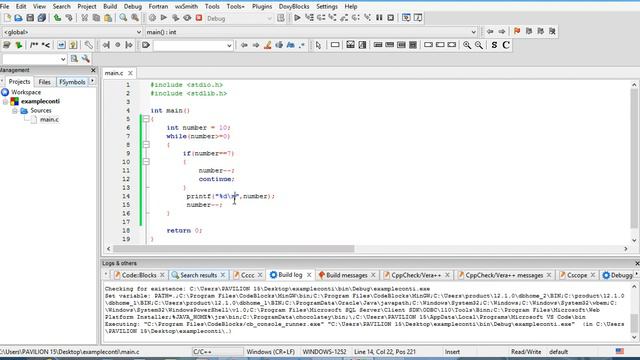Open the Cscope log tab
This screenshot has height=360, width=640.
[577, 275]
